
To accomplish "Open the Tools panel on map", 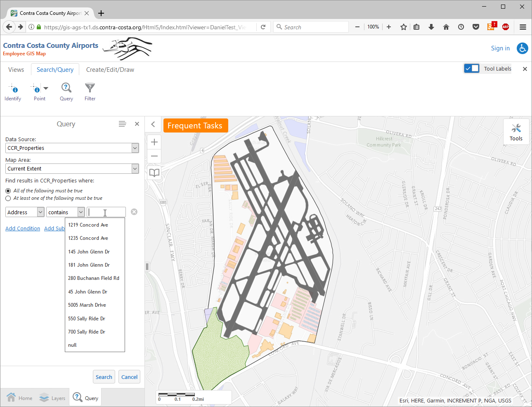I will [x=516, y=132].
